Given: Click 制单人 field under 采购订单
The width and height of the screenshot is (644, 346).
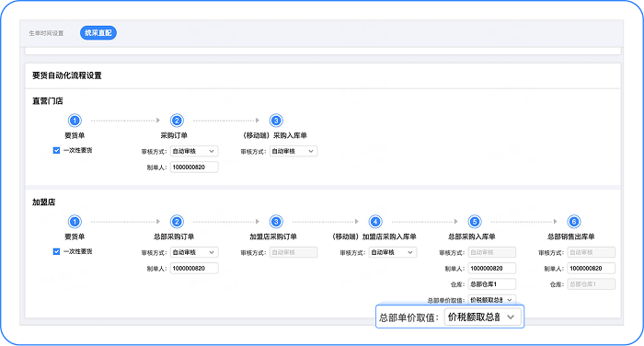Looking at the screenshot, I should coord(194,167).
